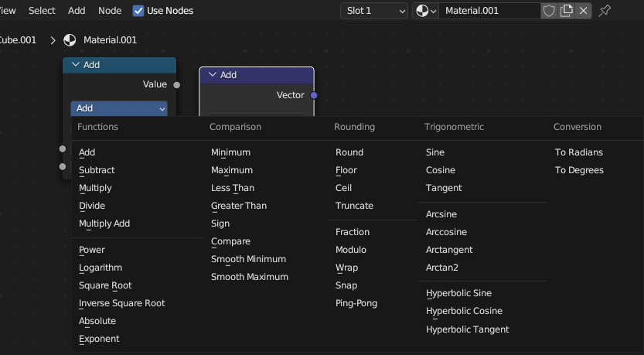Click the Value output socket

pos(176,85)
